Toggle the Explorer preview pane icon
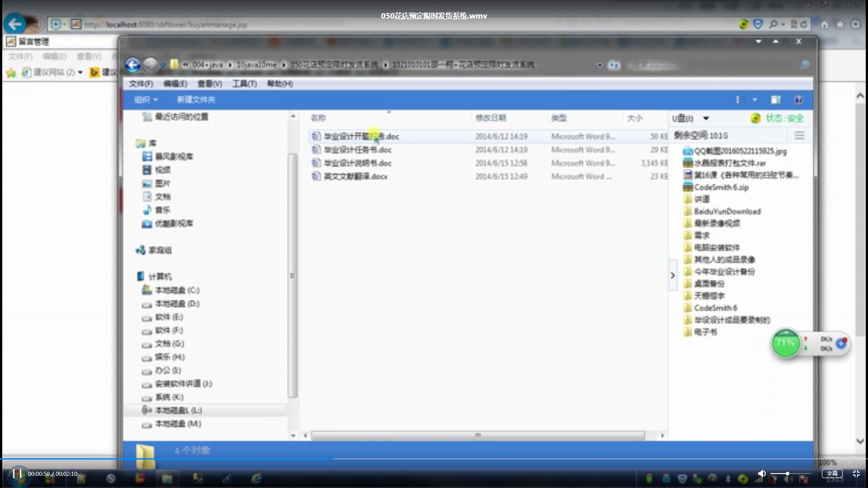868x488 pixels. 776,100
